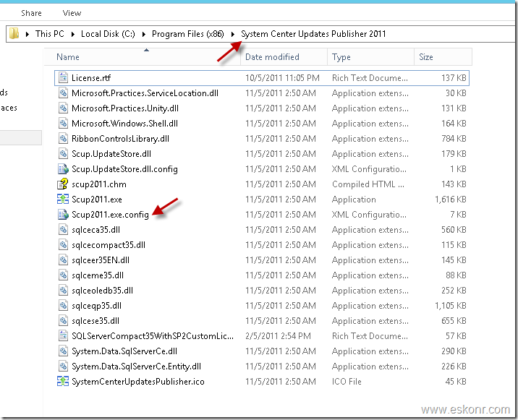Click the scup2011.chm help file icon

pos(63,184)
